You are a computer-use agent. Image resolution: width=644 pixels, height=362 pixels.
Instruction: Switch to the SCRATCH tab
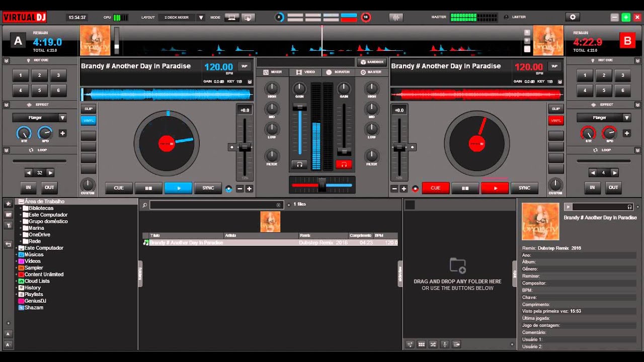(338, 72)
